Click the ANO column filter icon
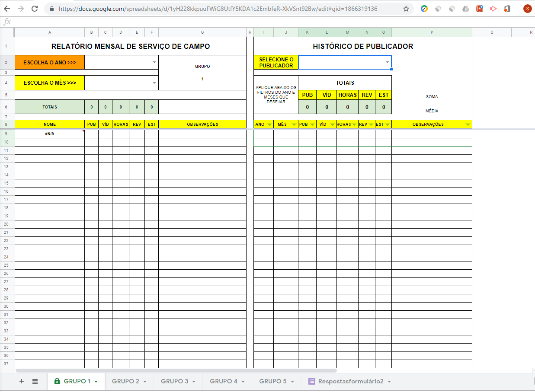Viewport: 535px width, 392px height. click(x=269, y=124)
